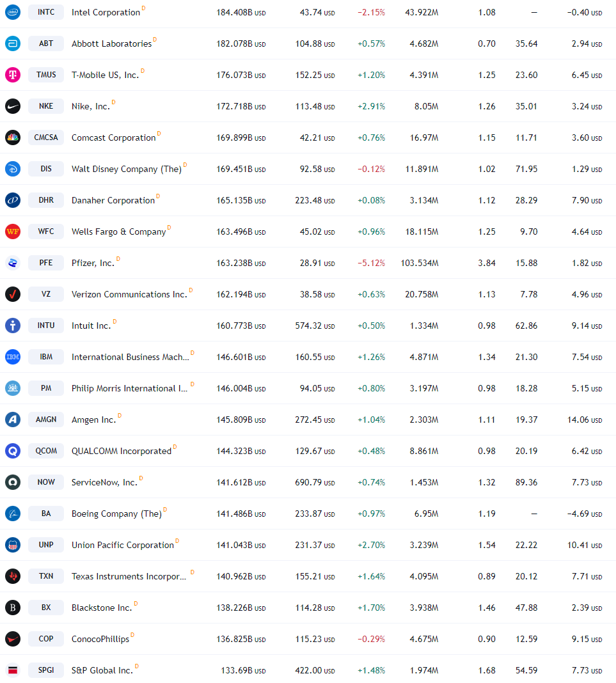
Task: Click Nike change value +2.91%
Action: pos(371,106)
